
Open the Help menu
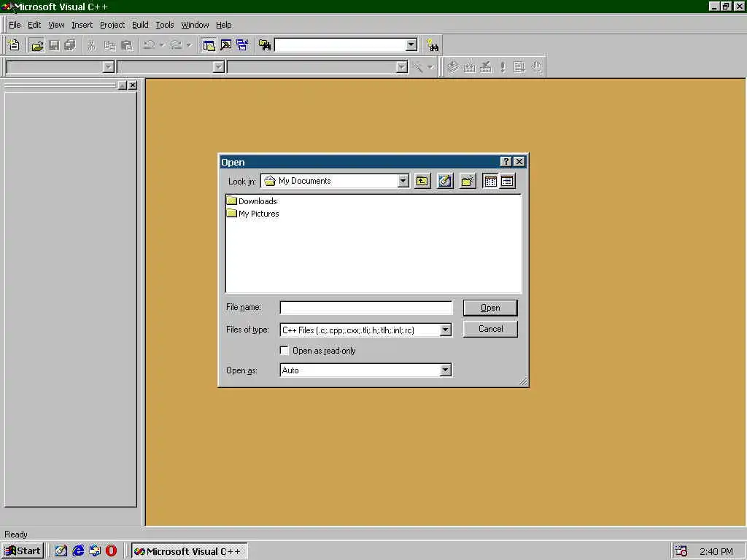(x=223, y=25)
